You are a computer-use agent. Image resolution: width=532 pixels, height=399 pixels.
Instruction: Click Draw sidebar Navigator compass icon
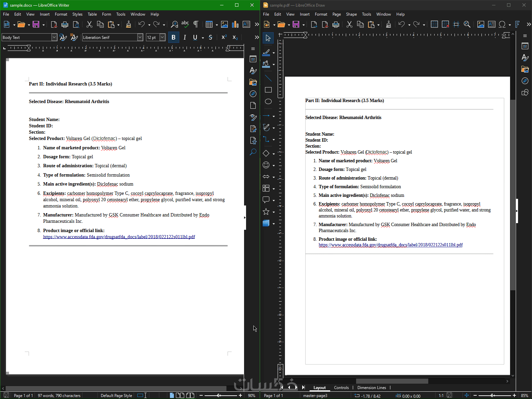coord(525,81)
